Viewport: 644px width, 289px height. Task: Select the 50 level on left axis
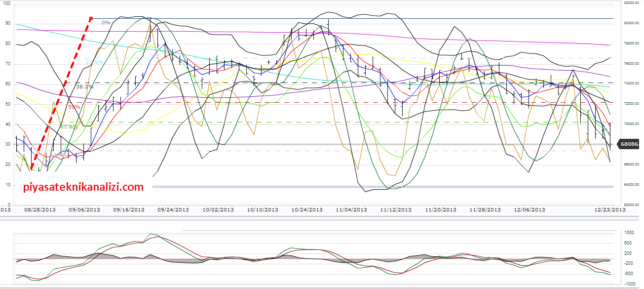(7, 104)
